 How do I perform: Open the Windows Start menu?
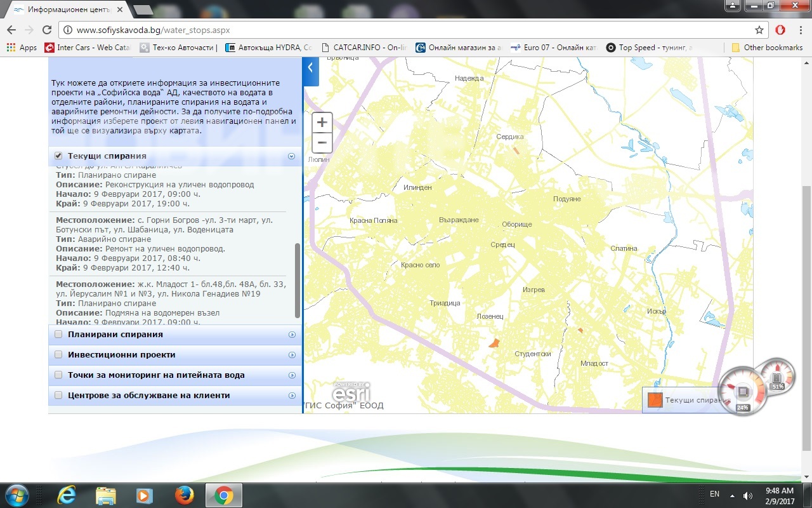point(17,495)
